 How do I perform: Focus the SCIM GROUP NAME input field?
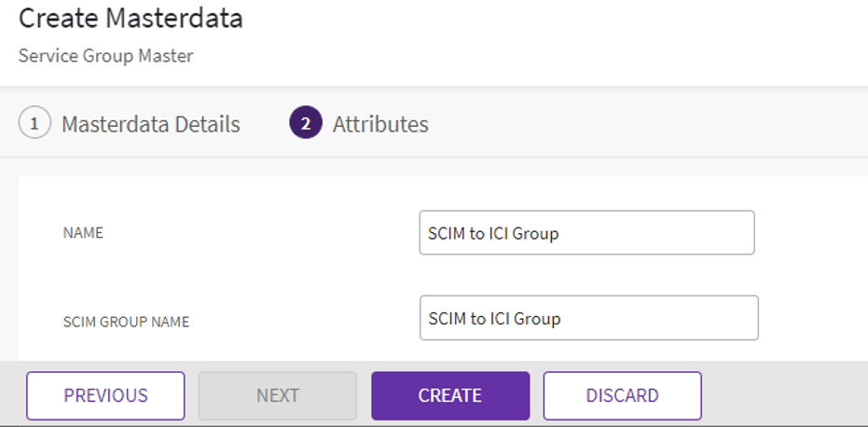(588, 318)
